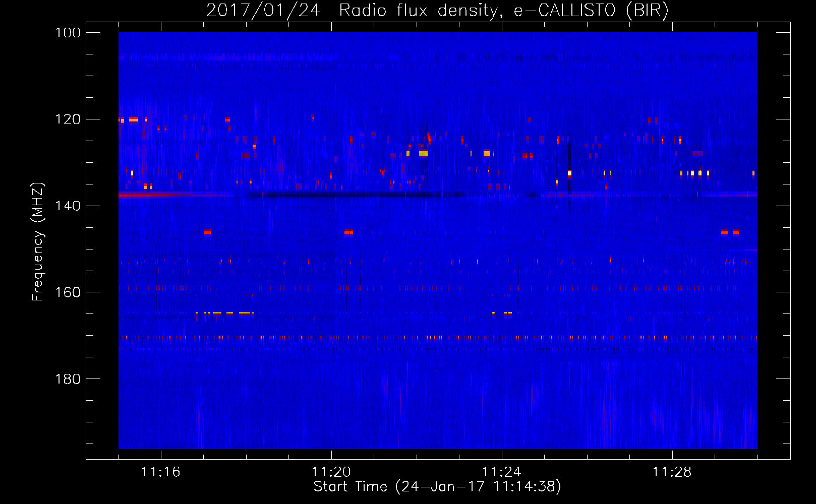Click the 140 frequency tick label
This screenshot has width=816, height=504.
[68, 206]
